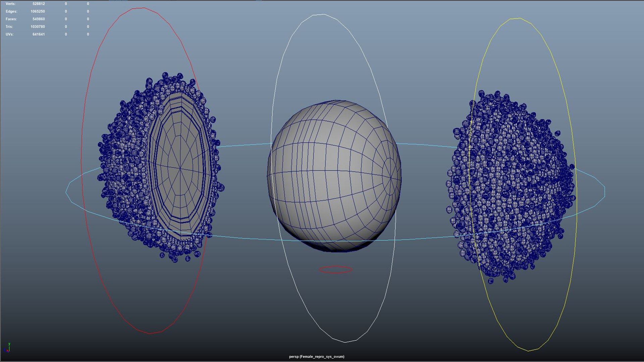The image size is (644, 362).
Task: Click the 'UVs:' label in heads-up display
Action: [x=9, y=34]
